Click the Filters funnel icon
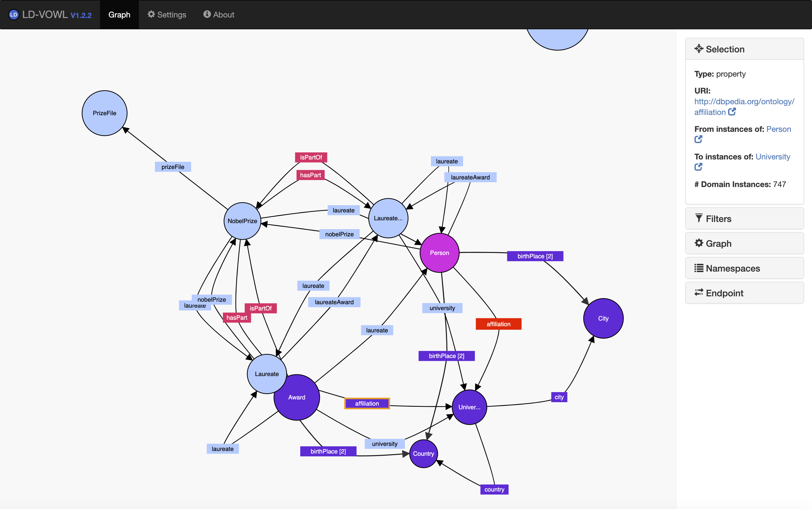 click(x=698, y=219)
